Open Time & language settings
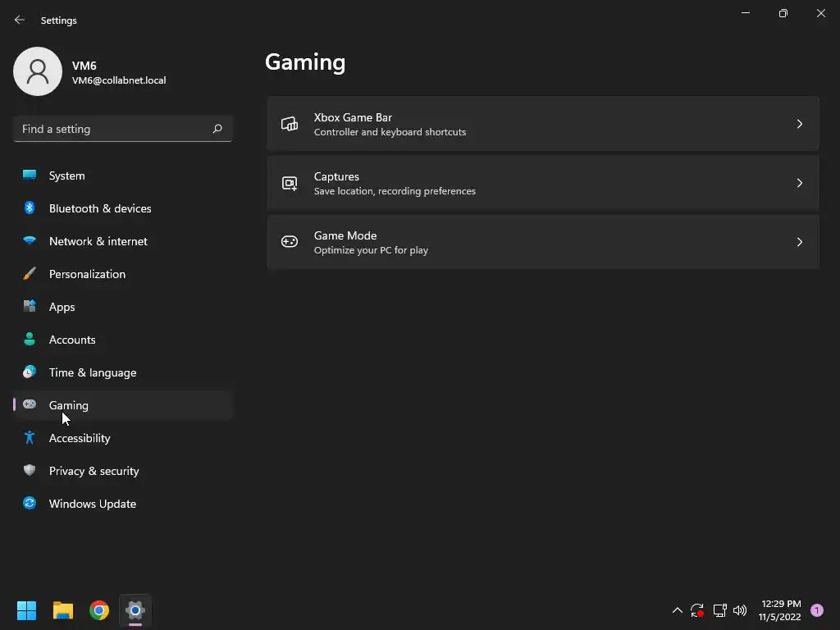Image resolution: width=840 pixels, height=630 pixels. (123, 372)
